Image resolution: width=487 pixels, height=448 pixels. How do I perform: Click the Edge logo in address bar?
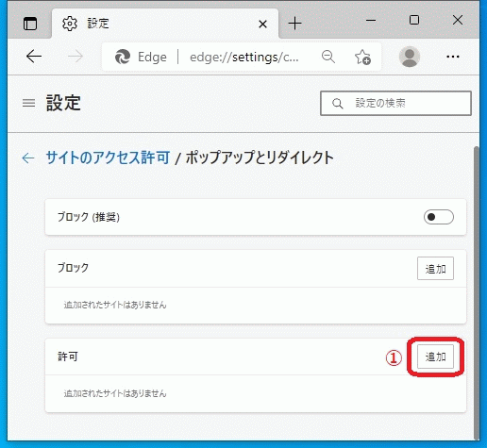click(x=123, y=57)
